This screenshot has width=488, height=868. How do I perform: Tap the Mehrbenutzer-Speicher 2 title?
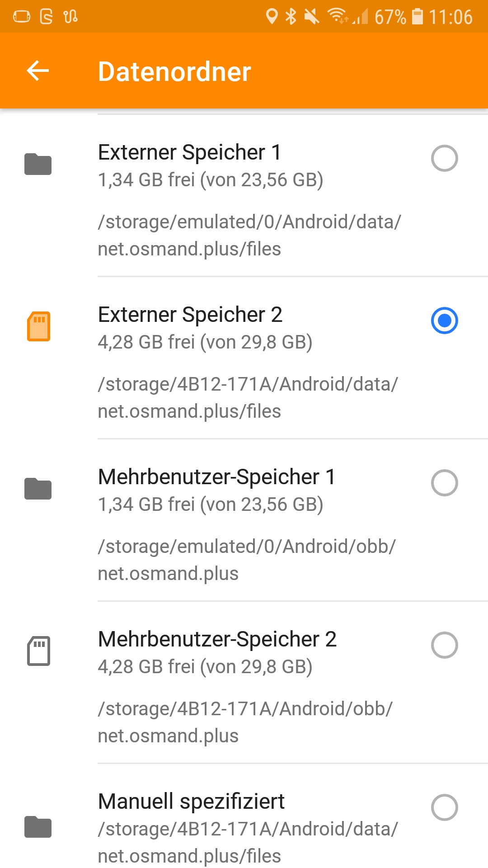pos(217,639)
